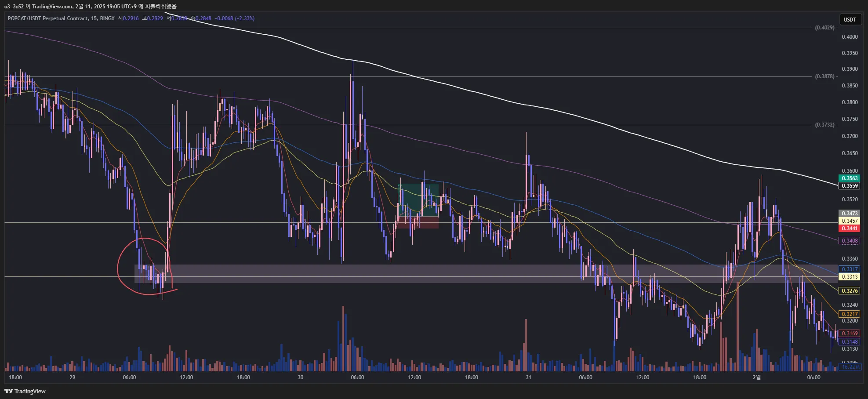
Task: Select the gray support zone rectangle
Action: pos(486,273)
